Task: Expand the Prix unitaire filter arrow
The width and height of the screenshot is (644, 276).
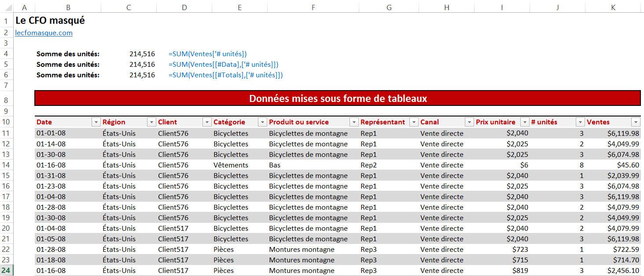Action: click(x=524, y=122)
